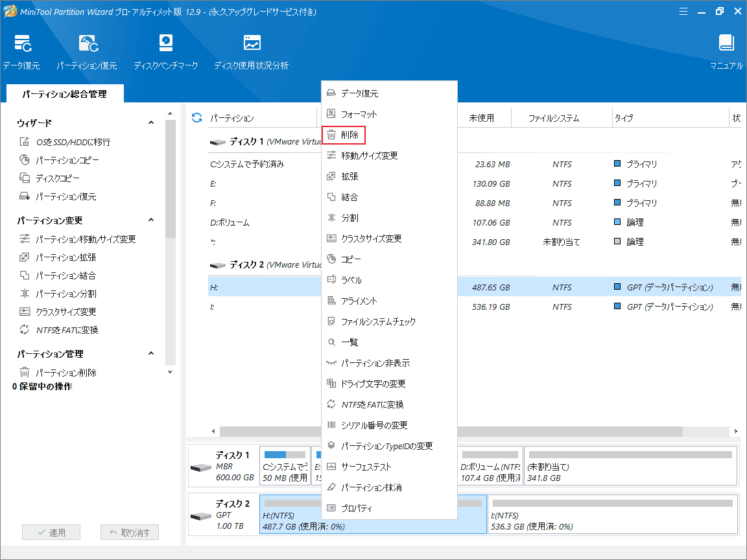Image resolution: width=747 pixels, height=560 pixels.
Task: Select 未割り当て 341.8 GB block in disk map
Action: click(631, 466)
